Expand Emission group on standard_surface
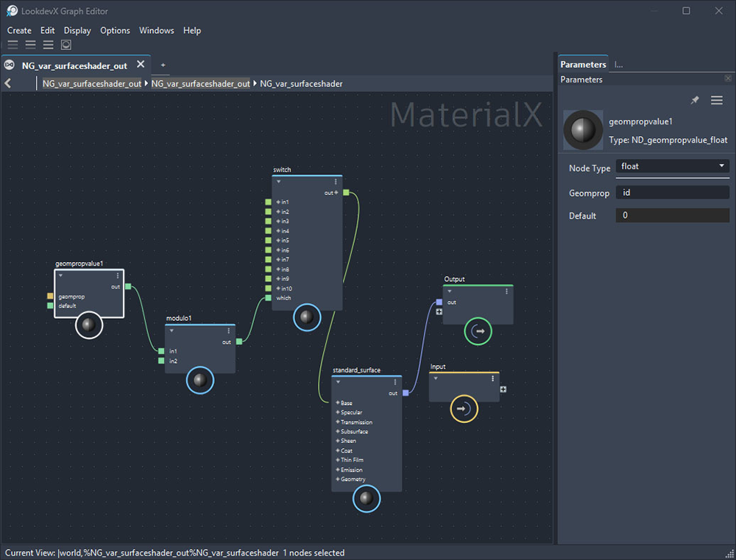This screenshot has height=560, width=736. coord(338,470)
